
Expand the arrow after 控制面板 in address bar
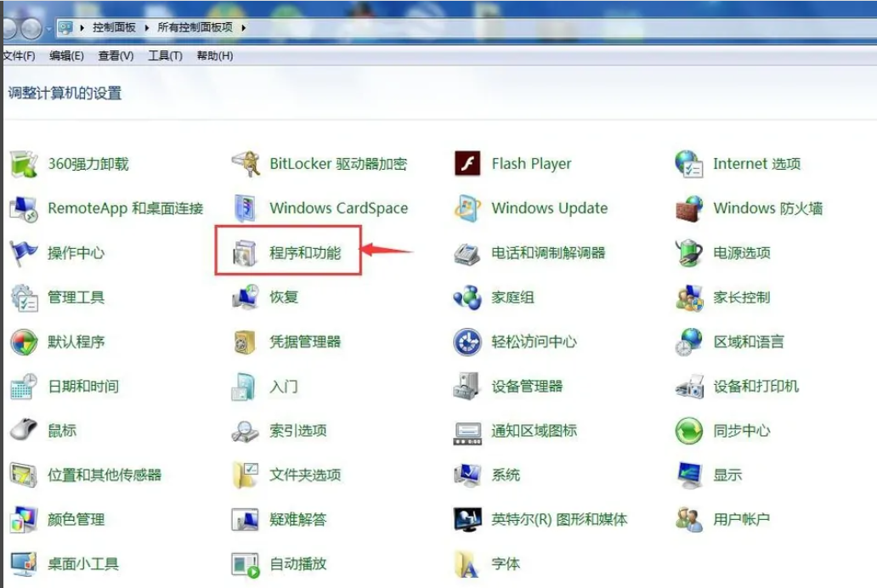(x=146, y=27)
